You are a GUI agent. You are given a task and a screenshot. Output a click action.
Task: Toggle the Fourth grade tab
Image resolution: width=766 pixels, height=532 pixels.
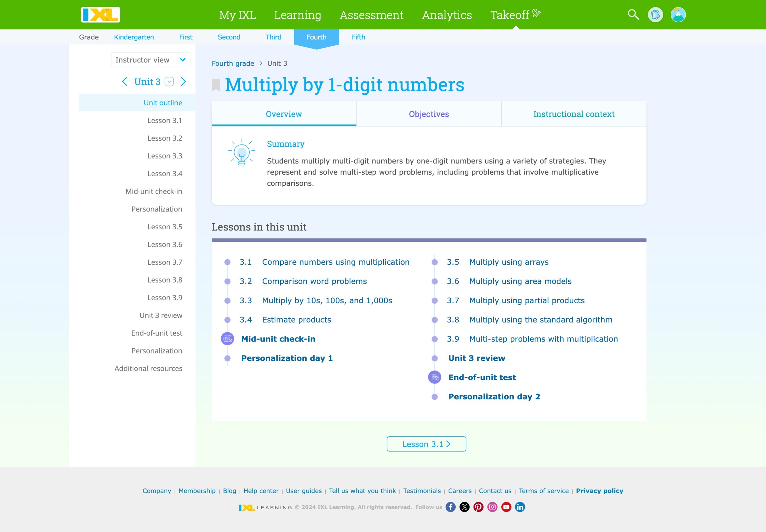click(x=317, y=37)
